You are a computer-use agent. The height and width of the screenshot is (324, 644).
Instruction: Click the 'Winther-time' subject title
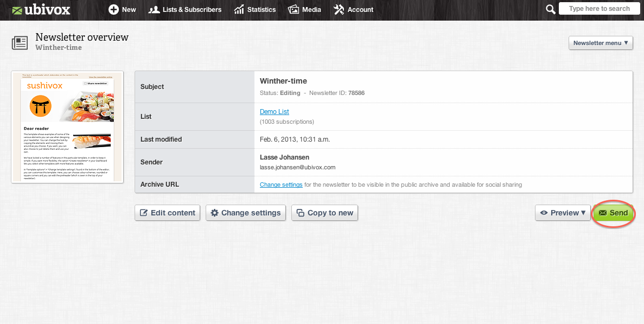coord(283,81)
